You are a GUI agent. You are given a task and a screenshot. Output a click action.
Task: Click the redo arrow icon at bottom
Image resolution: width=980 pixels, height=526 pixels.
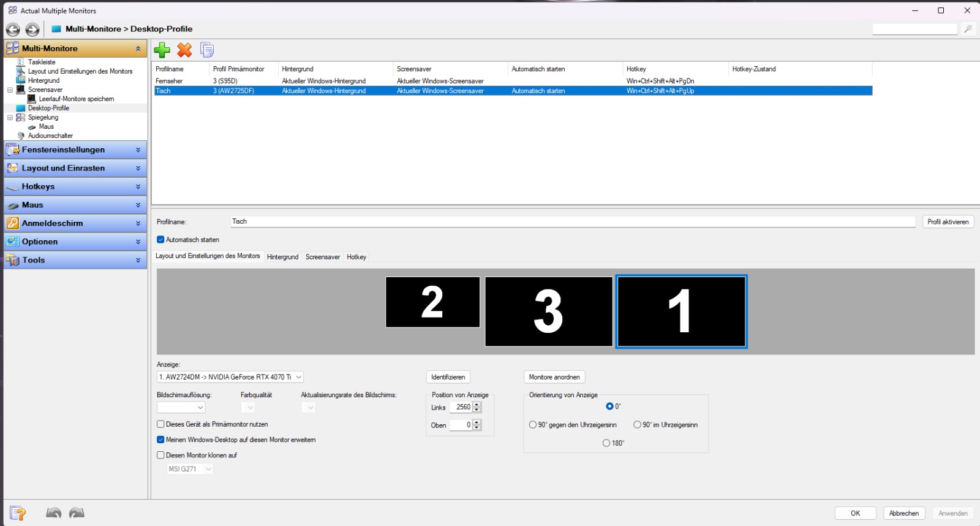point(77,513)
